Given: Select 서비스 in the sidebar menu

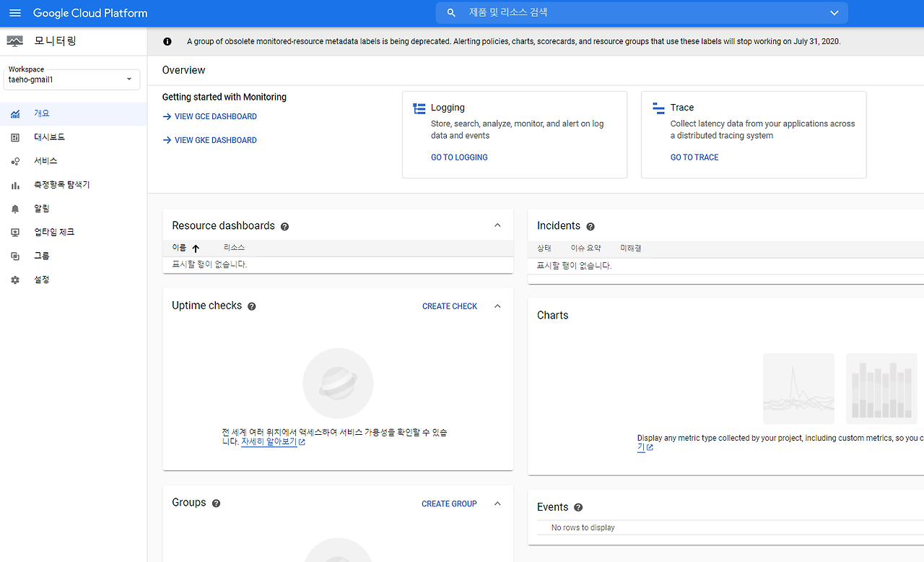Looking at the screenshot, I should 74,161.
